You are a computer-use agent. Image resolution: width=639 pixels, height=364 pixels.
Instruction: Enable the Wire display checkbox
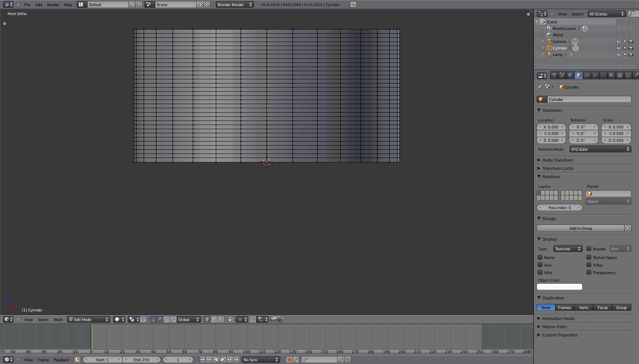point(540,273)
